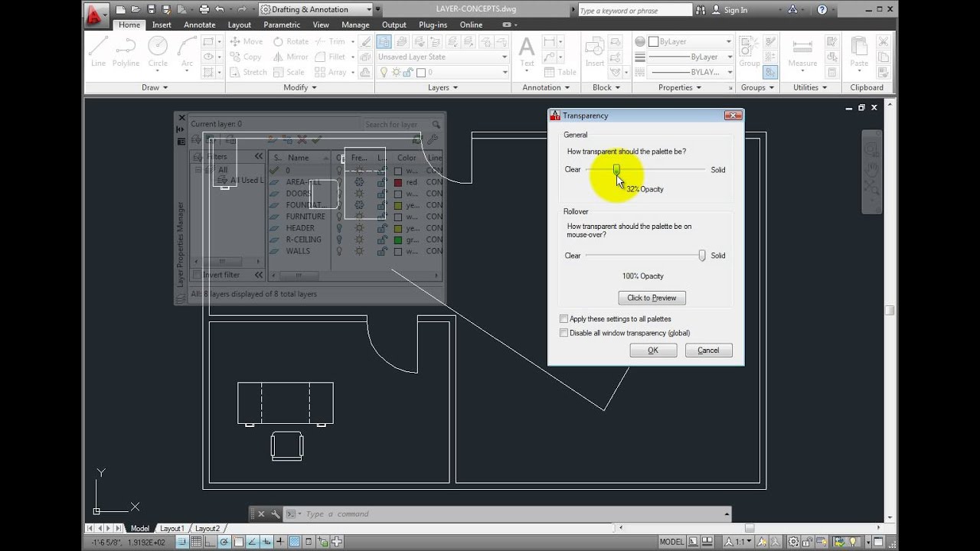Click the Measure utility tool
980x551 pixels.
(x=802, y=52)
